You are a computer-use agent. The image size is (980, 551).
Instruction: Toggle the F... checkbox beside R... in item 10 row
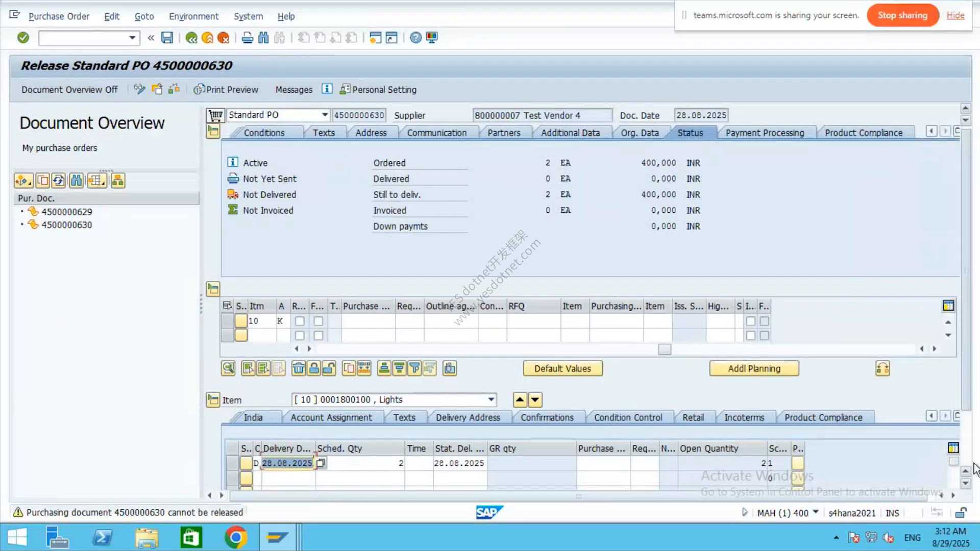pos(318,321)
